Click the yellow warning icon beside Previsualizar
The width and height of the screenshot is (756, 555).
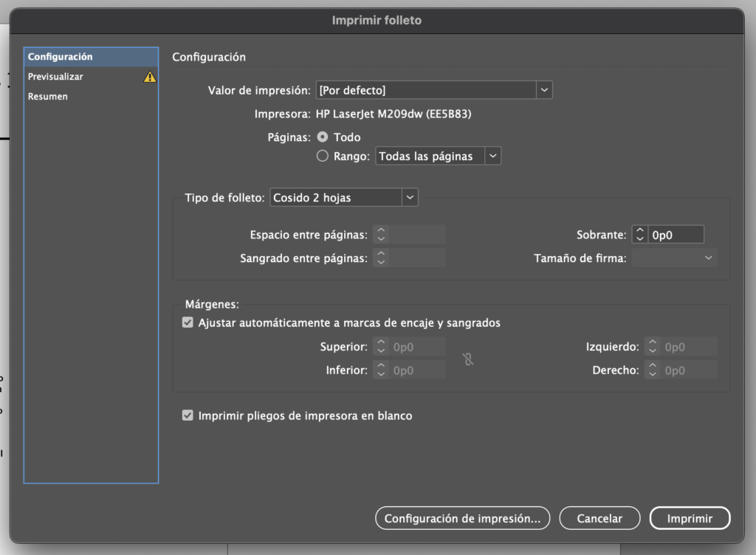pyautogui.click(x=149, y=77)
